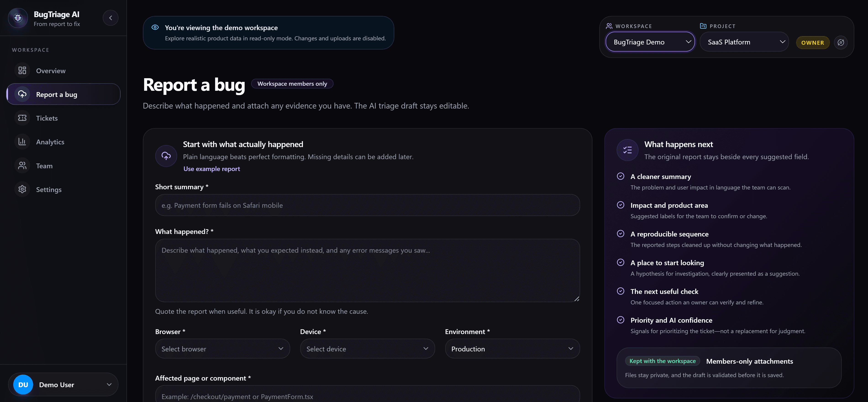This screenshot has height=402, width=868.
Task: Click the What happened textarea resize handle
Action: (x=576, y=299)
